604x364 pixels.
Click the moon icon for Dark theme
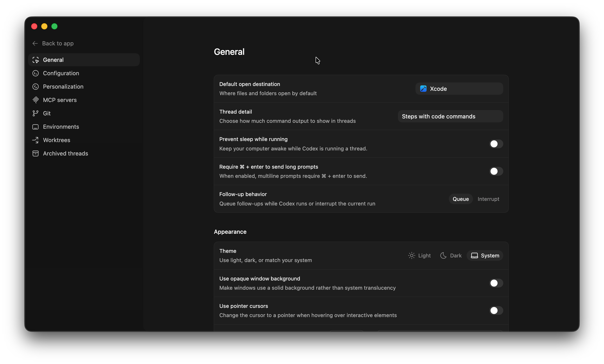coord(443,255)
